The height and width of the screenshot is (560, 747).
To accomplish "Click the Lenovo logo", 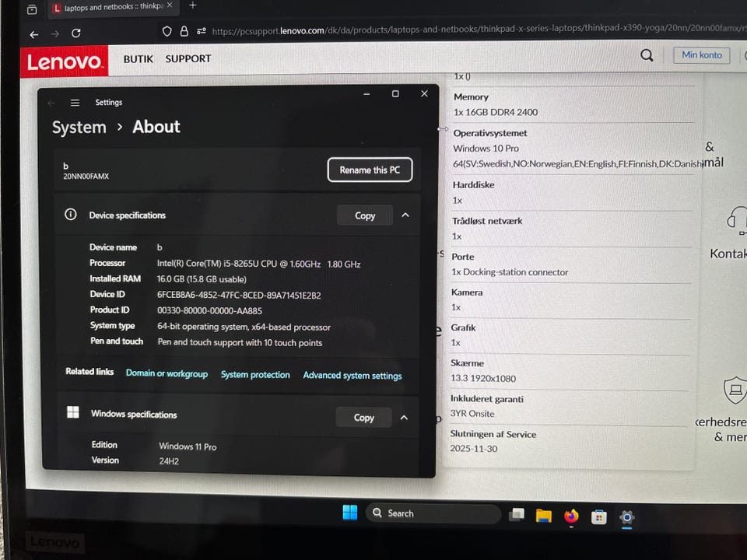I will [x=65, y=61].
